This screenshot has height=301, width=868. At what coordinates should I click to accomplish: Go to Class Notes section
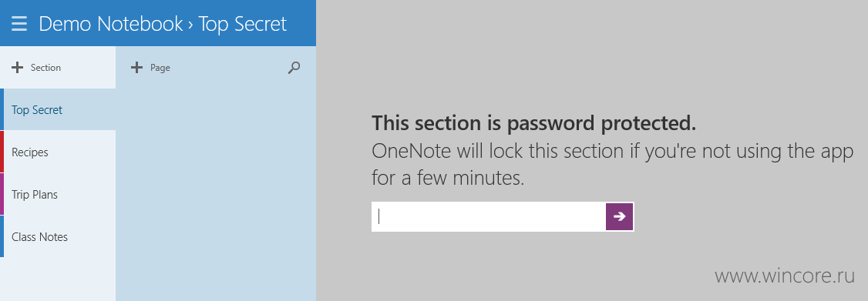click(x=58, y=236)
